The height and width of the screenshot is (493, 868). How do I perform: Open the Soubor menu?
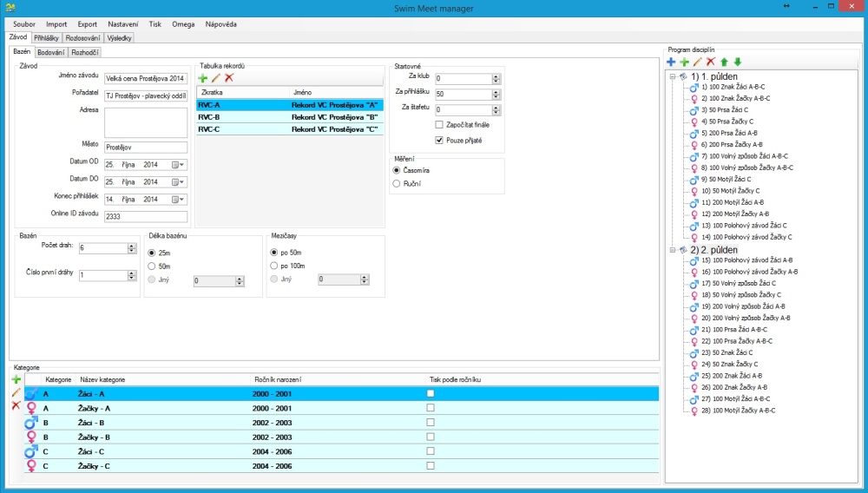point(23,24)
